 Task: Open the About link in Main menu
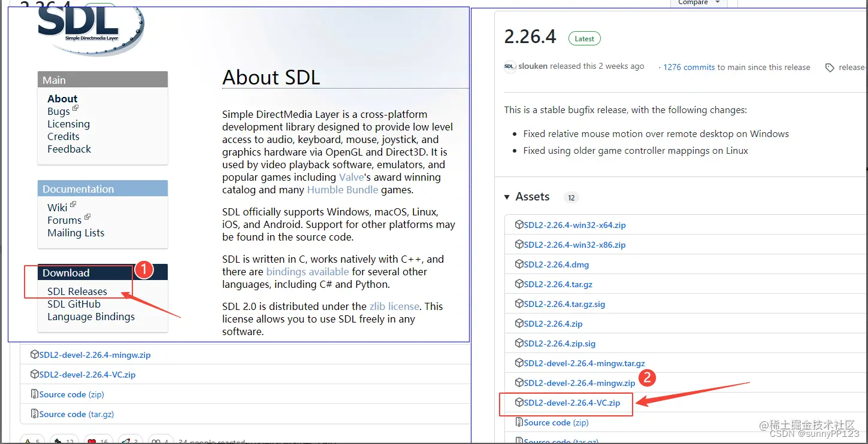coord(62,99)
